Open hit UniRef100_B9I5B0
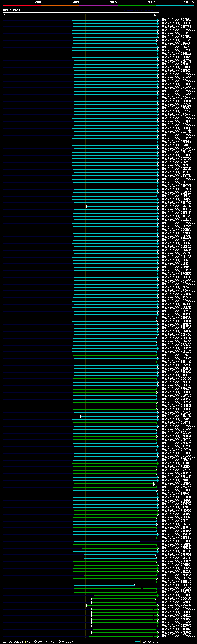This screenshot has width=197, height=644. (x=177, y=37)
